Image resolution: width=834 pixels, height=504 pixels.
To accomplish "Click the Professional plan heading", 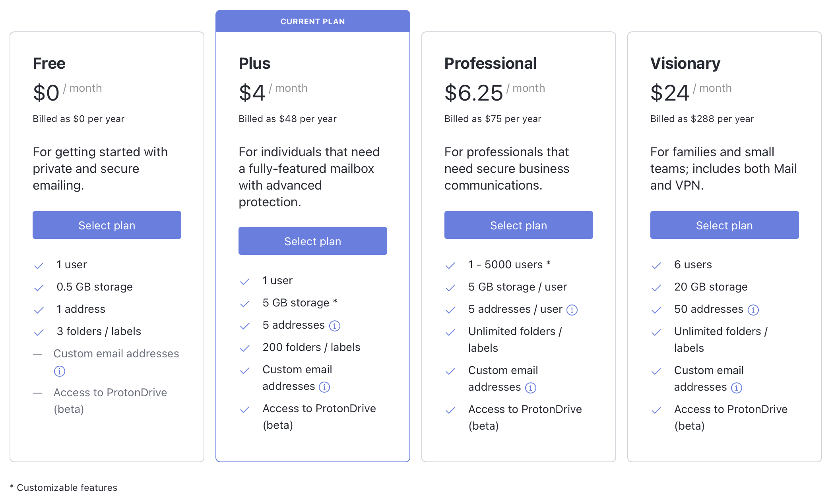I will (491, 64).
